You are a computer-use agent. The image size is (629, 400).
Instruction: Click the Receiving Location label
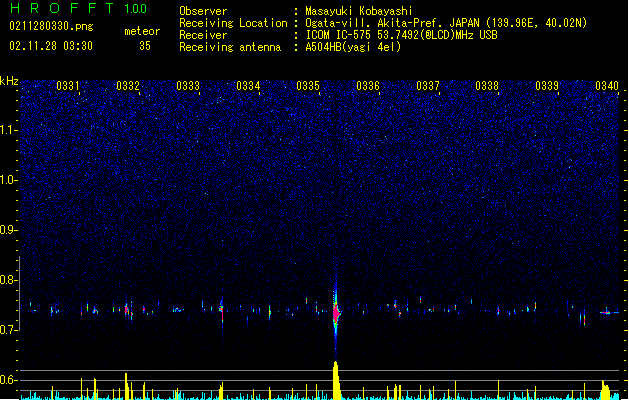(x=233, y=23)
